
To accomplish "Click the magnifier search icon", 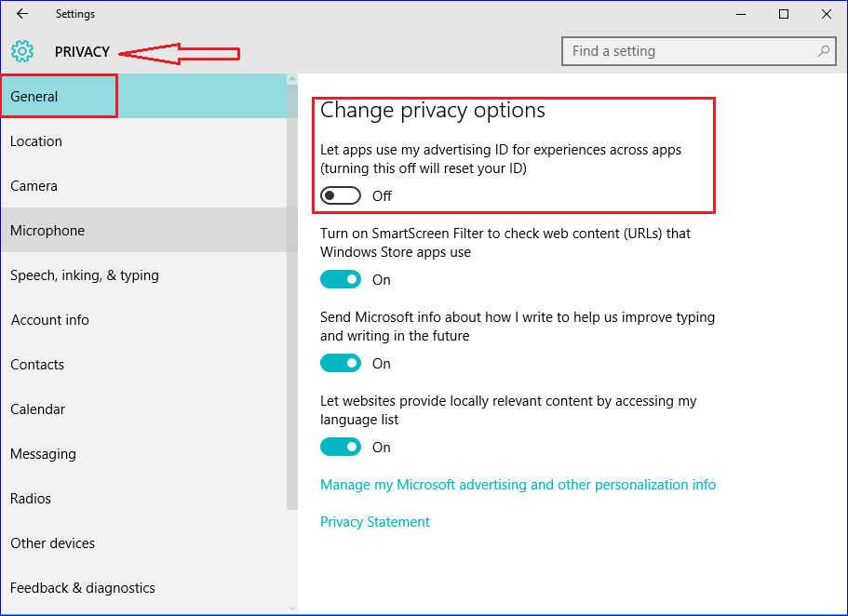I will (x=824, y=51).
